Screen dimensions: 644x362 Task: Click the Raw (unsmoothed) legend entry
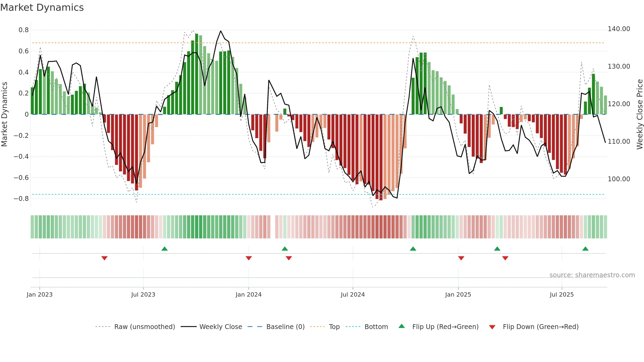click(x=135, y=327)
